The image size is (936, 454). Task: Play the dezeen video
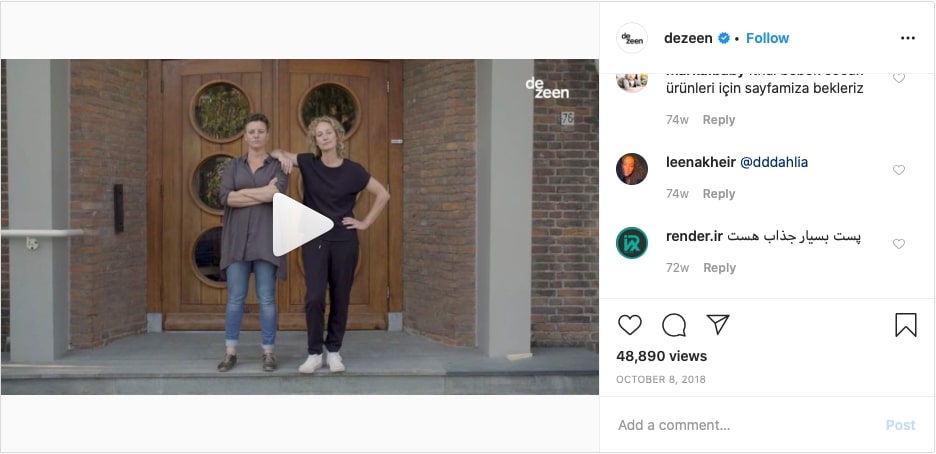[303, 225]
